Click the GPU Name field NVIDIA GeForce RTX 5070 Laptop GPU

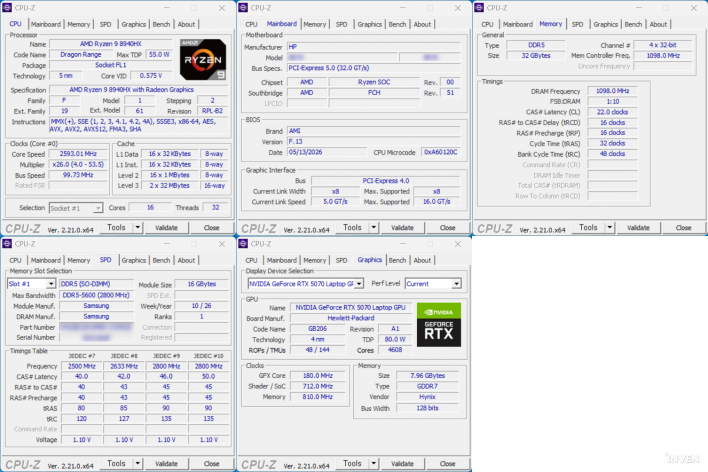coord(351,307)
